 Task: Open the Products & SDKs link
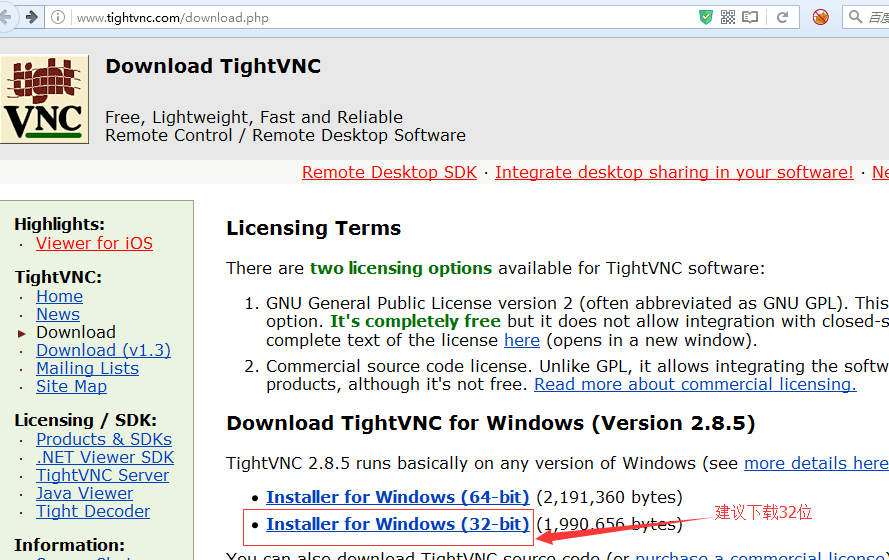104,439
